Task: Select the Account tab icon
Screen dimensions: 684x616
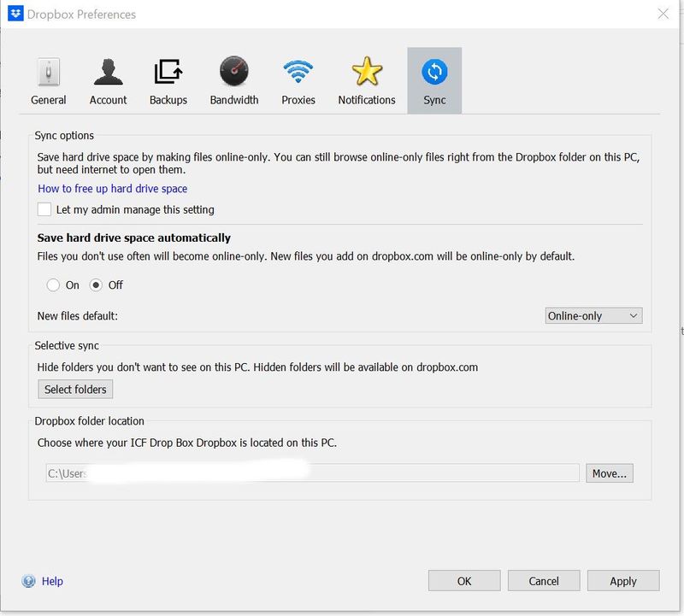Action: tap(108, 73)
